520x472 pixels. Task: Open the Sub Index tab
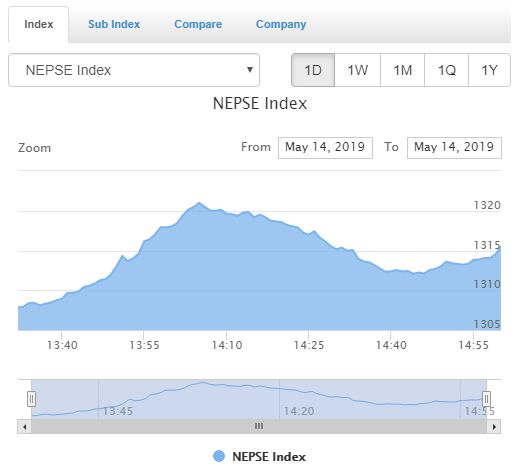pos(114,24)
